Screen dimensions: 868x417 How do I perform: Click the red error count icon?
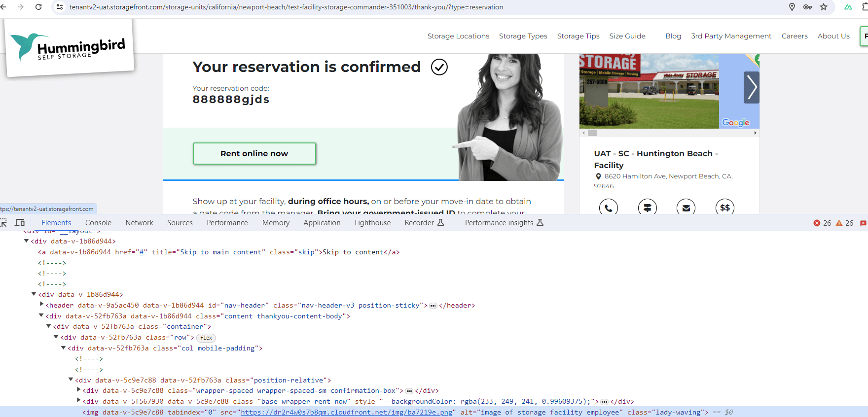point(817,223)
